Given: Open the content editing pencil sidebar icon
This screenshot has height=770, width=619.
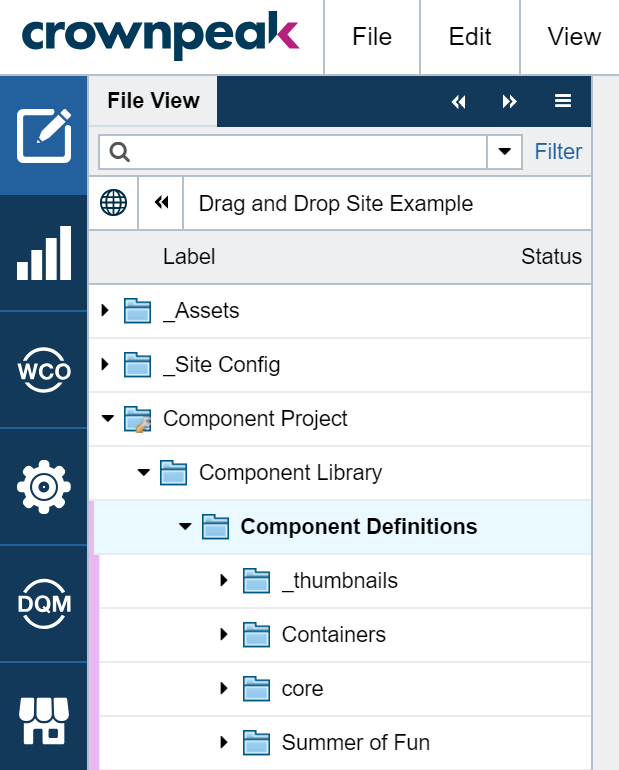Looking at the screenshot, I should point(44,136).
